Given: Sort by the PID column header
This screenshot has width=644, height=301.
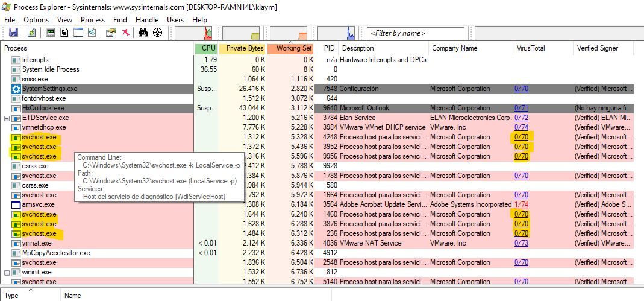Looking at the screenshot, I should click(x=327, y=48).
